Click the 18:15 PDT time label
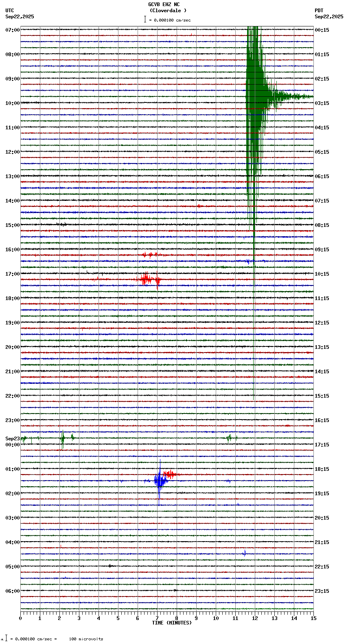346x644 pixels. coord(322,469)
